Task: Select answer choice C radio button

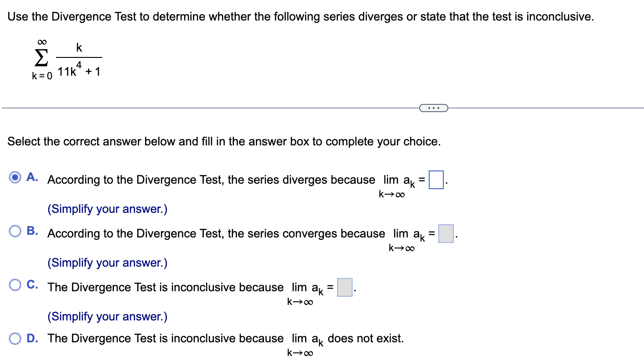Action: click(15, 284)
